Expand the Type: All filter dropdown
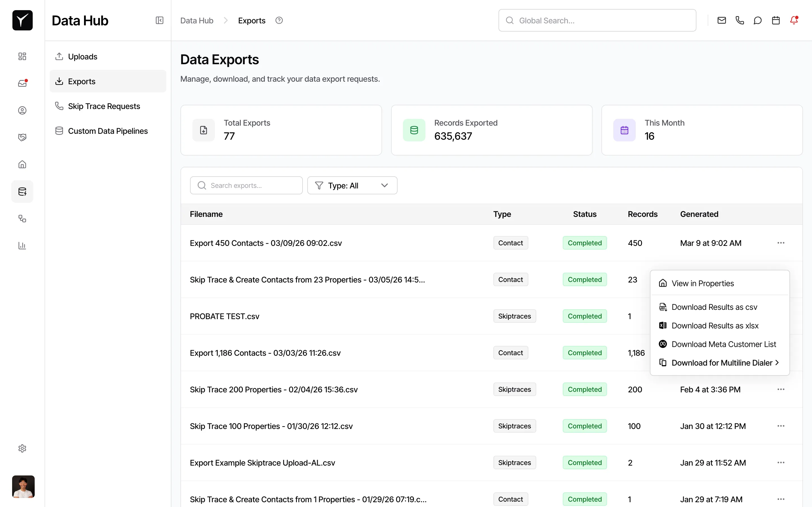Image resolution: width=812 pixels, height=507 pixels. 352,185
